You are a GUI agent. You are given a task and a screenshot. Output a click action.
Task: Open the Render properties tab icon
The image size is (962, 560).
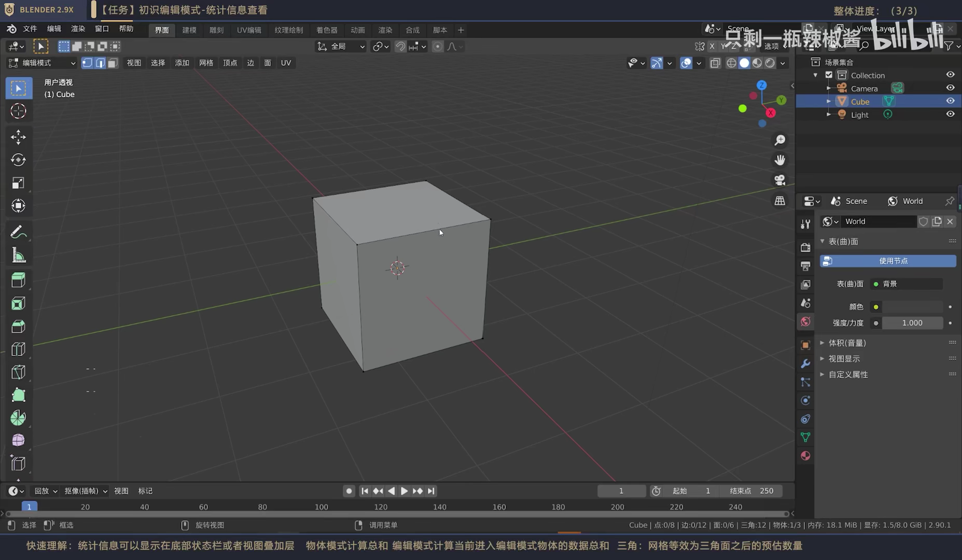pyautogui.click(x=805, y=247)
